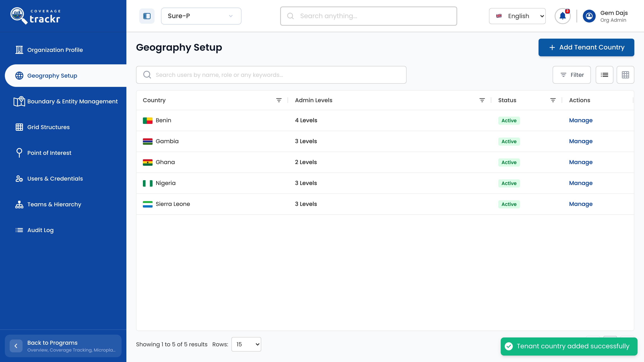Click the Ghana flag icon
Screen dimensions: 644x362
(x=148, y=162)
